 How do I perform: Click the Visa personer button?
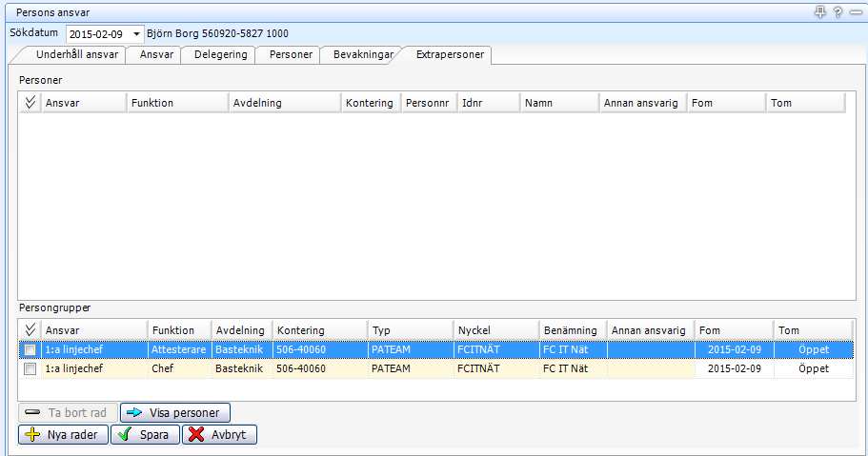coord(175,413)
